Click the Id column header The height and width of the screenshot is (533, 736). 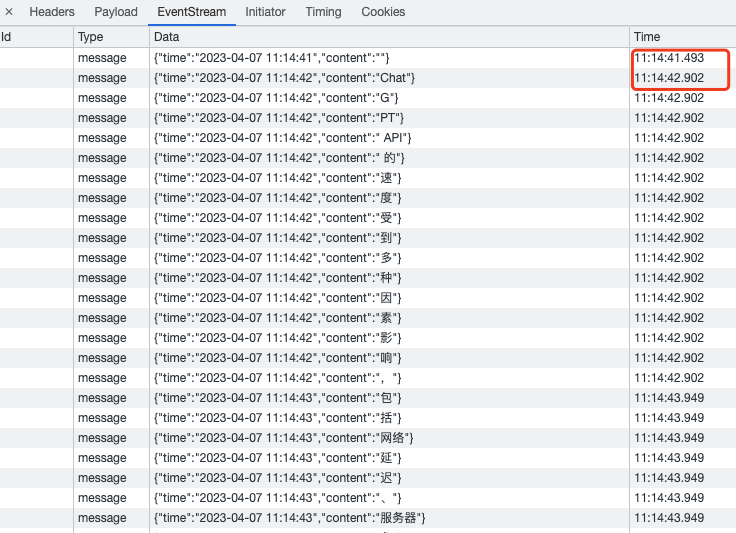6,37
